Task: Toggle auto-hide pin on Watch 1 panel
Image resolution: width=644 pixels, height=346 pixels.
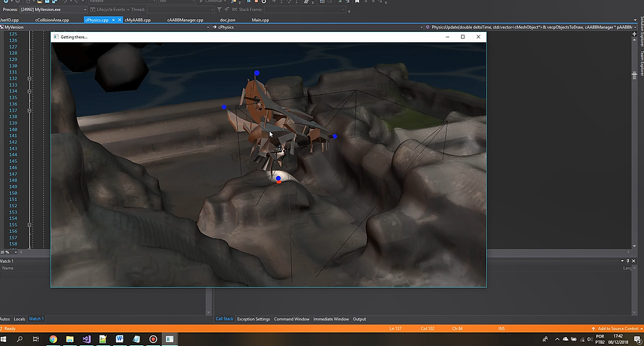Action: pyautogui.click(x=627, y=261)
